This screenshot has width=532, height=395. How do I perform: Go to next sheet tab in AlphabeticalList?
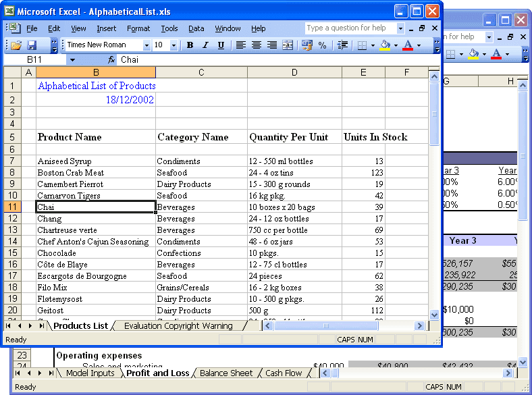pyautogui.click(x=30, y=325)
